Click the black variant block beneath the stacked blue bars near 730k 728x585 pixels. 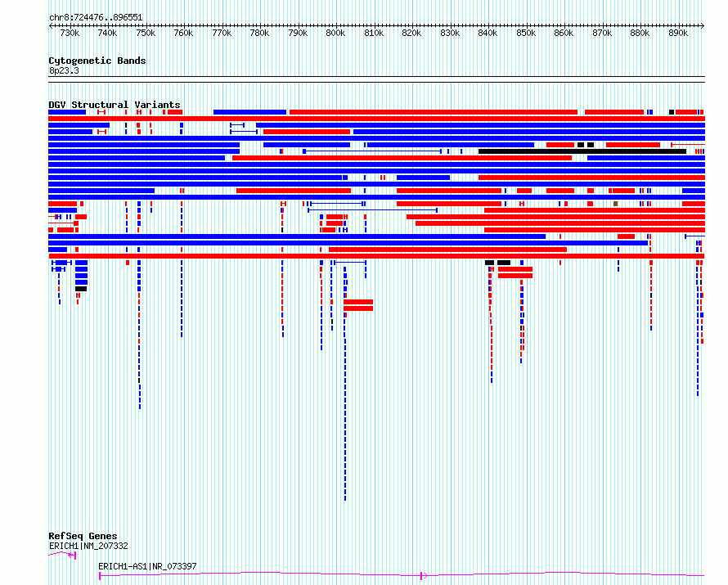pyautogui.click(x=81, y=289)
